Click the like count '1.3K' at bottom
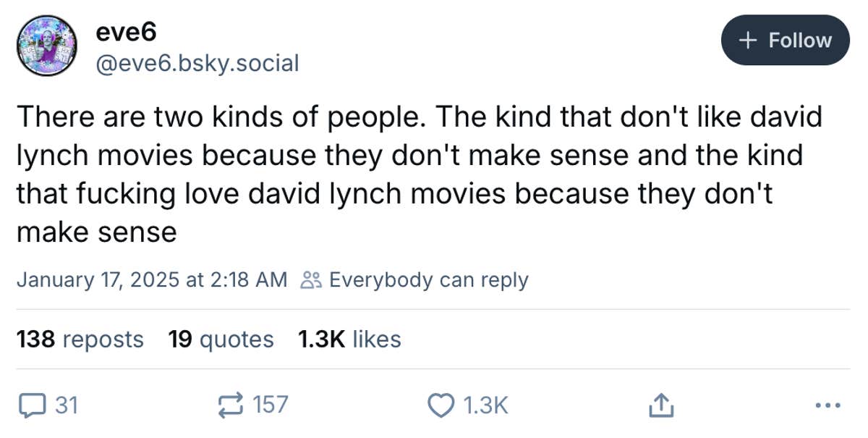868x438 pixels. tap(487, 405)
